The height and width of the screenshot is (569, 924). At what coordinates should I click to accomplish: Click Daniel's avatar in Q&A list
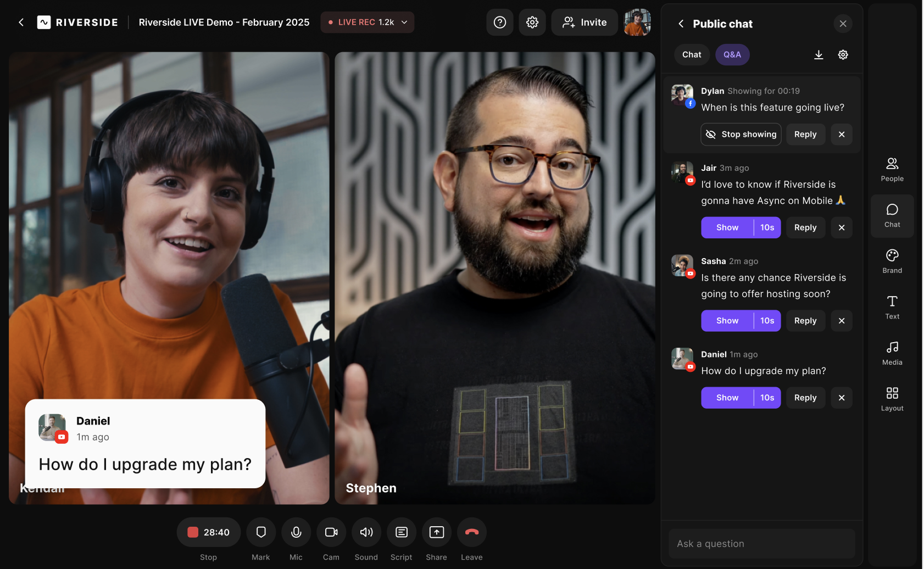pyautogui.click(x=683, y=359)
